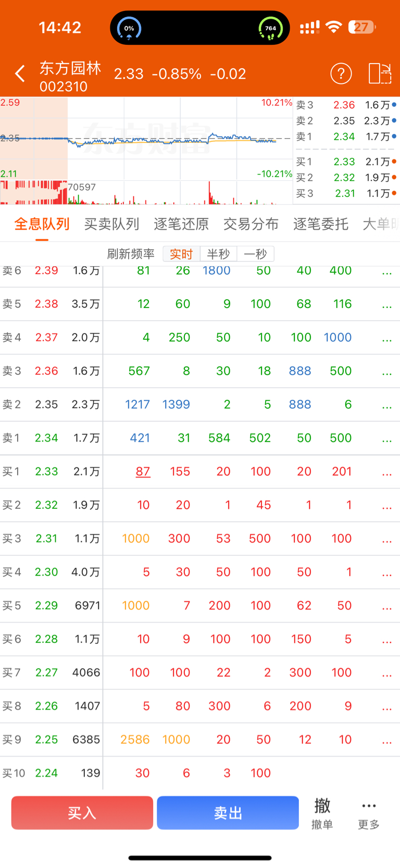Tap price 2.37 in 卖4 row

46,337
